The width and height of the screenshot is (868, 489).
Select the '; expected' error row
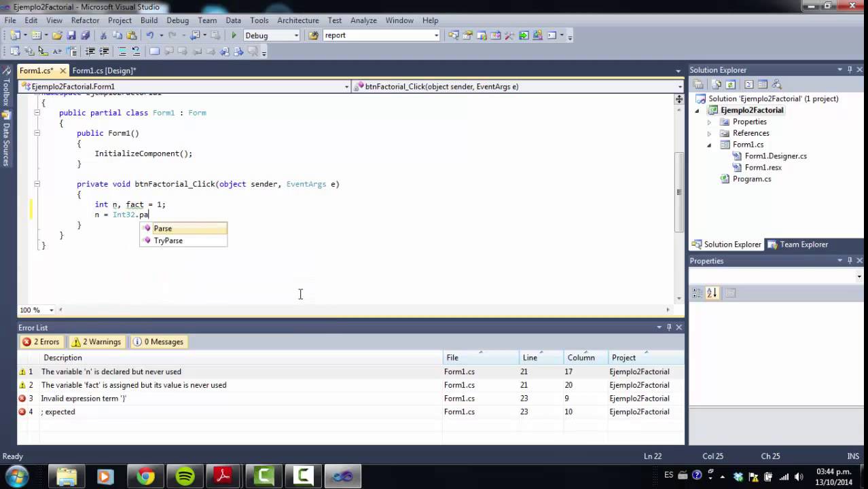tap(350, 412)
